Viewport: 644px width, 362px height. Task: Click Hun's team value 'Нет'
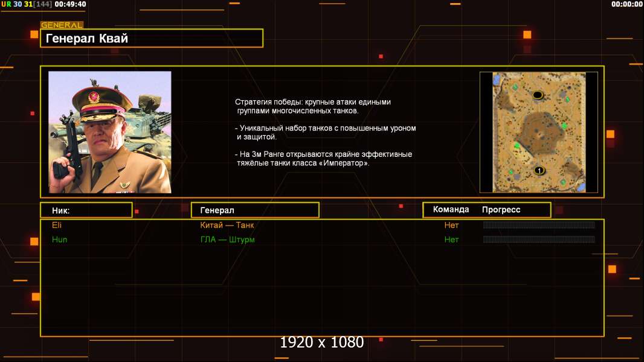pos(451,240)
